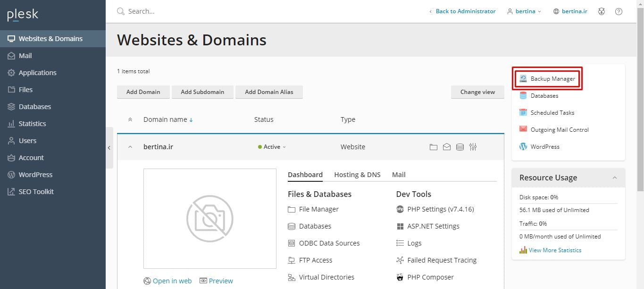This screenshot has width=644, height=289.
Task: Open Applications in the sidebar
Action: pos(53,73)
